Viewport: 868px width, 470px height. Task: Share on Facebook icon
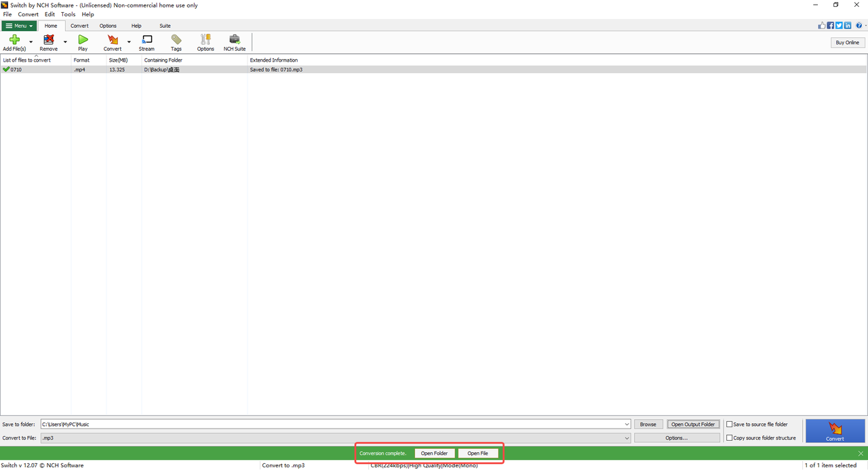831,25
